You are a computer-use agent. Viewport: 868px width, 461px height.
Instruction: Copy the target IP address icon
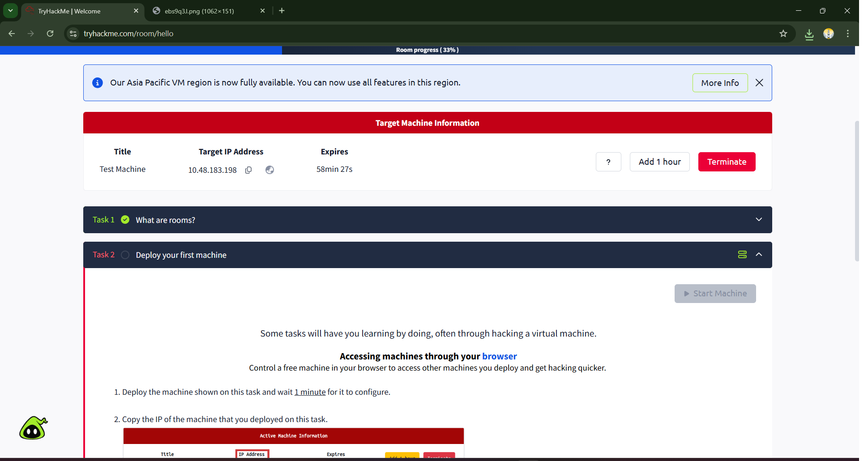coord(248,170)
